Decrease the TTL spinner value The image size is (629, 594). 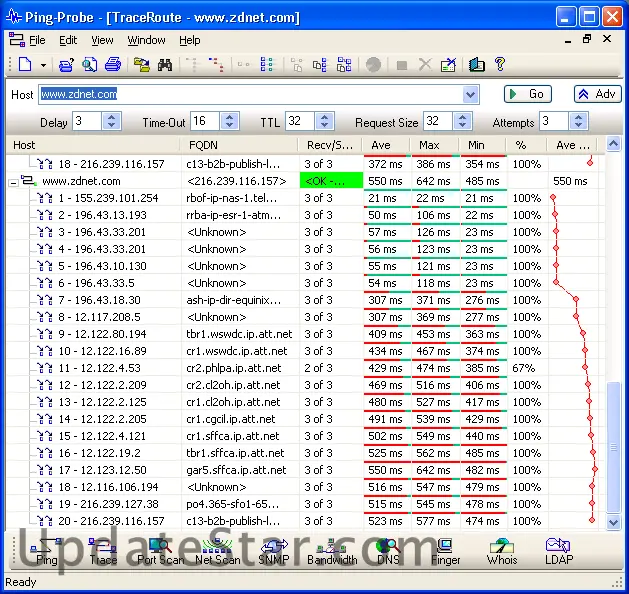point(326,126)
